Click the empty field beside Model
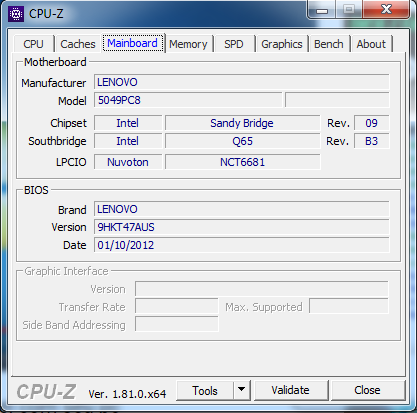The height and width of the screenshot is (413, 417). (337, 100)
